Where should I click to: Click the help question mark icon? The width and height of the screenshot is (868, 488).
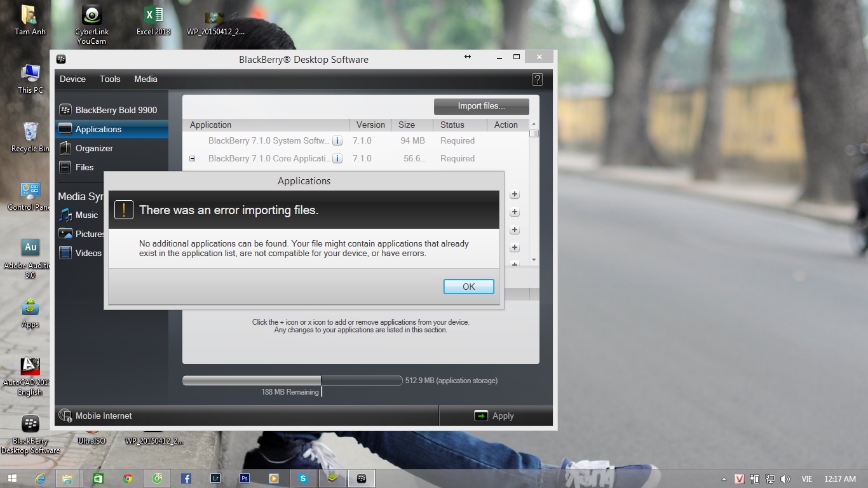[x=537, y=79]
